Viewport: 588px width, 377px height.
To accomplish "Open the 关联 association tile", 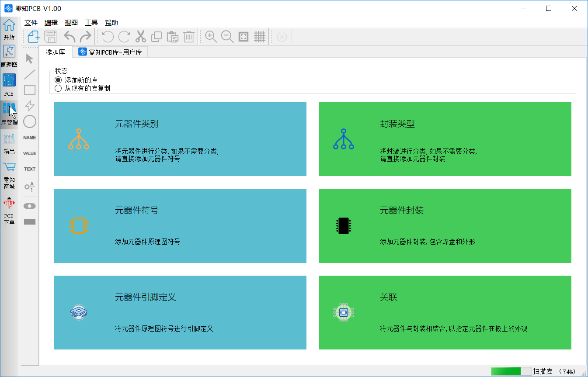I will (x=445, y=312).
